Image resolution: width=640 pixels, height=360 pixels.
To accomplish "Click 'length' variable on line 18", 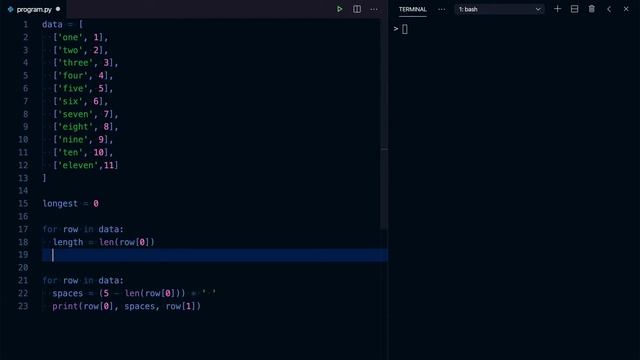I will pos(68,242).
